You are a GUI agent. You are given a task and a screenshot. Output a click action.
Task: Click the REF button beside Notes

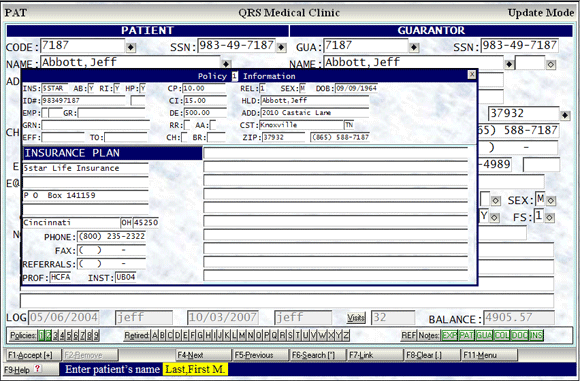(x=408, y=336)
